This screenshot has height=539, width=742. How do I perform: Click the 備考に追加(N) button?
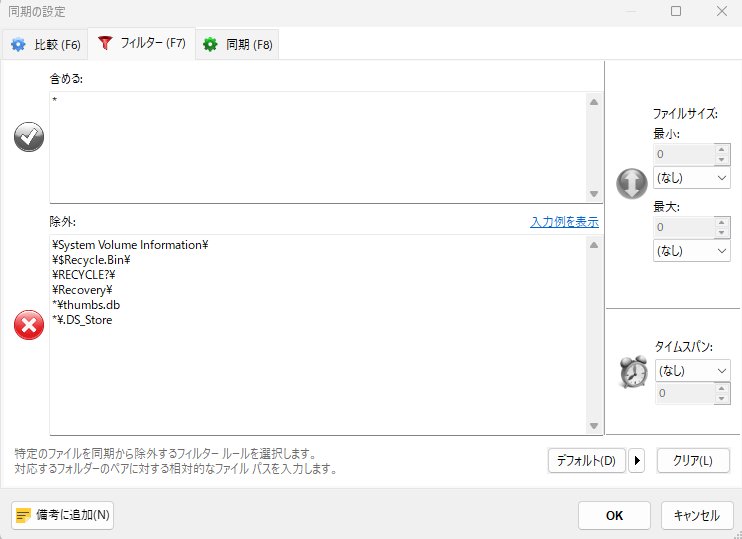pos(62,515)
